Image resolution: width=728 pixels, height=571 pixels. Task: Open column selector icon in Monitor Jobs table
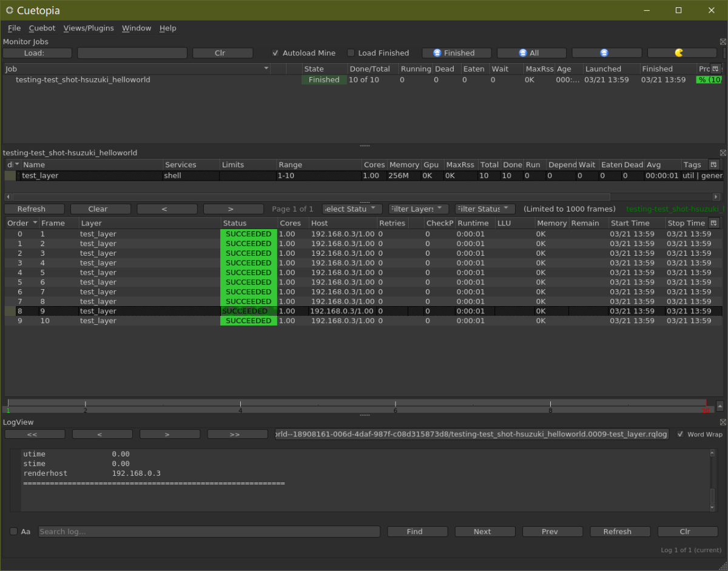(715, 68)
